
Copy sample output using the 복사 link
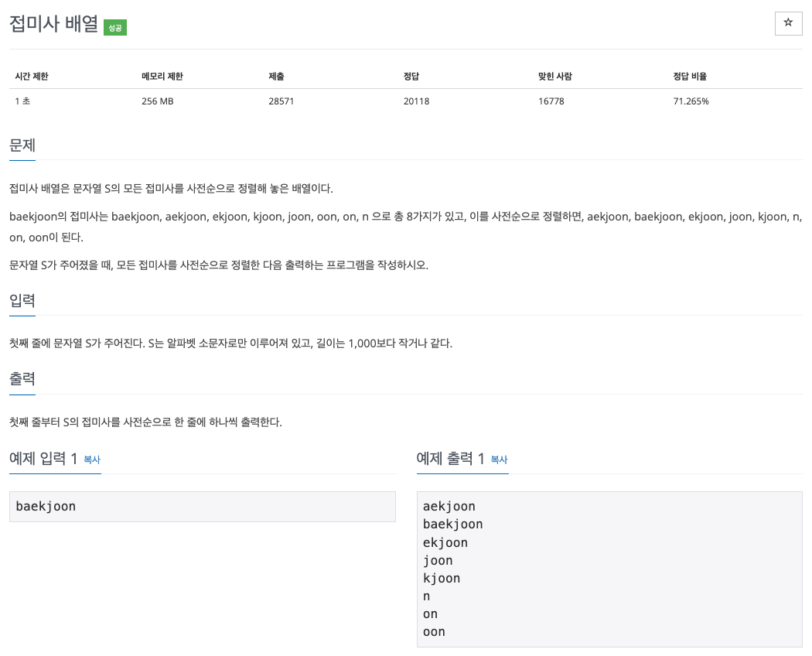499,459
